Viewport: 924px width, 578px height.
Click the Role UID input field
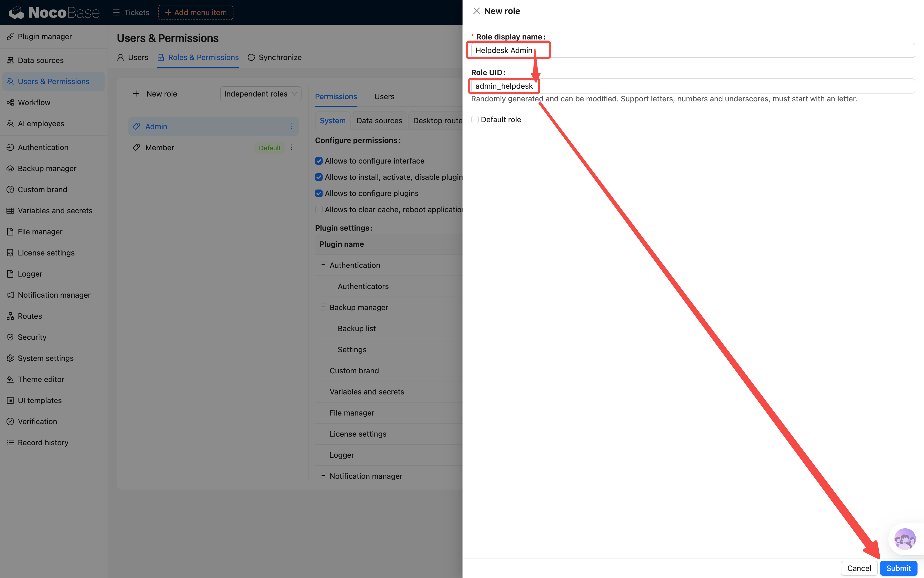click(688, 86)
